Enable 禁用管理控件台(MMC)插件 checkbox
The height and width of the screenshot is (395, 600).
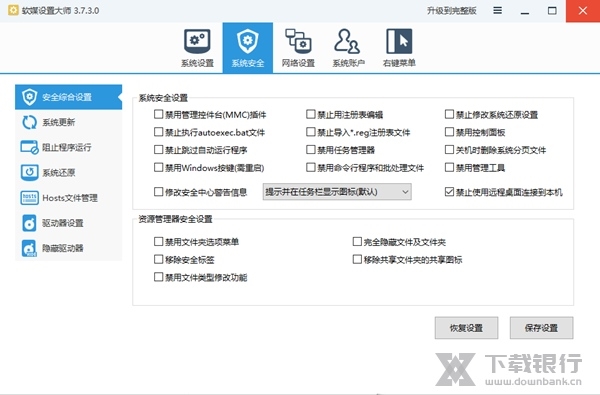(x=158, y=114)
